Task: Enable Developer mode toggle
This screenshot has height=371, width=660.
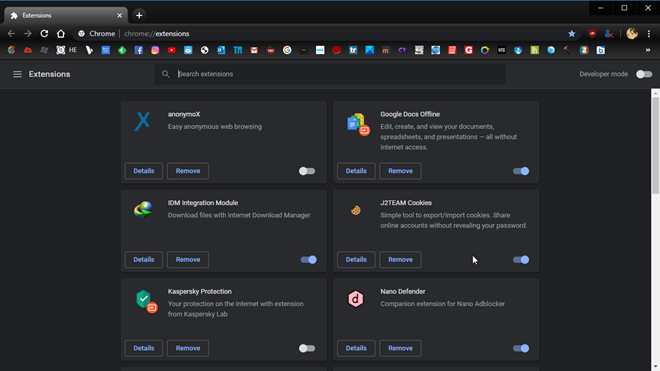Action: 644,74
